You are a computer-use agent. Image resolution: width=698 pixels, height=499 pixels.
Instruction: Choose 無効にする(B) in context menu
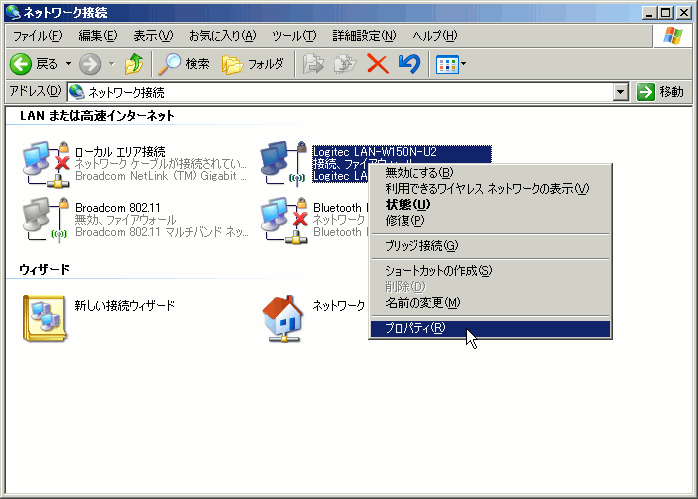pos(490,172)
